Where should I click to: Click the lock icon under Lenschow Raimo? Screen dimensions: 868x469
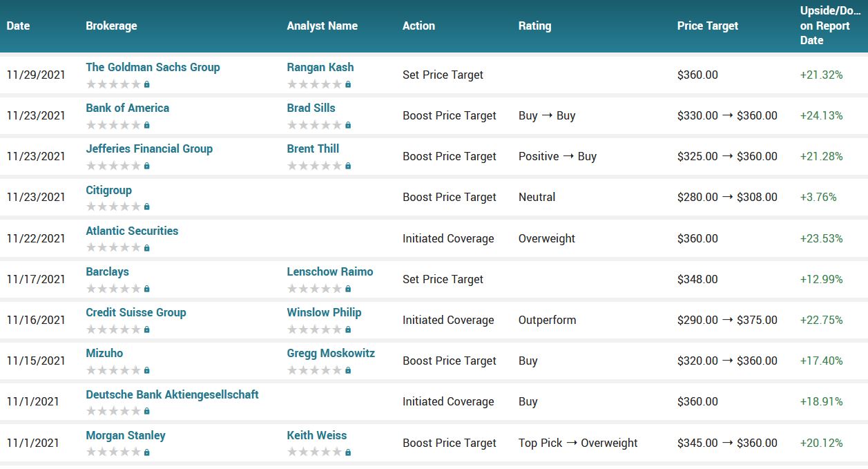coord(348,289)
